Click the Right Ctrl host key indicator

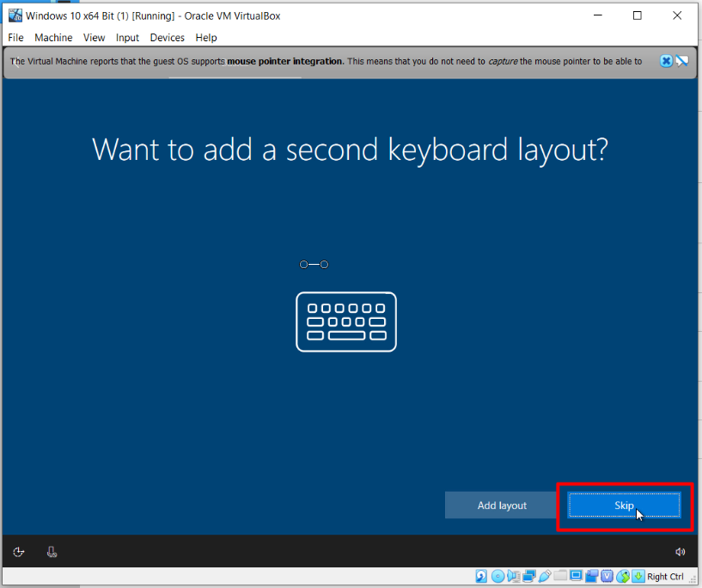click(664, 576)
